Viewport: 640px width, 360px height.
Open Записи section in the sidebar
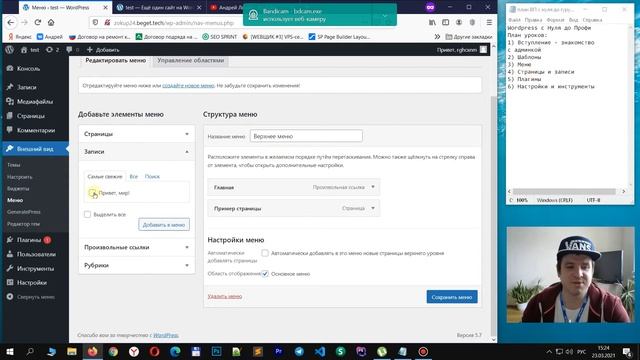[x=27, y=87]
